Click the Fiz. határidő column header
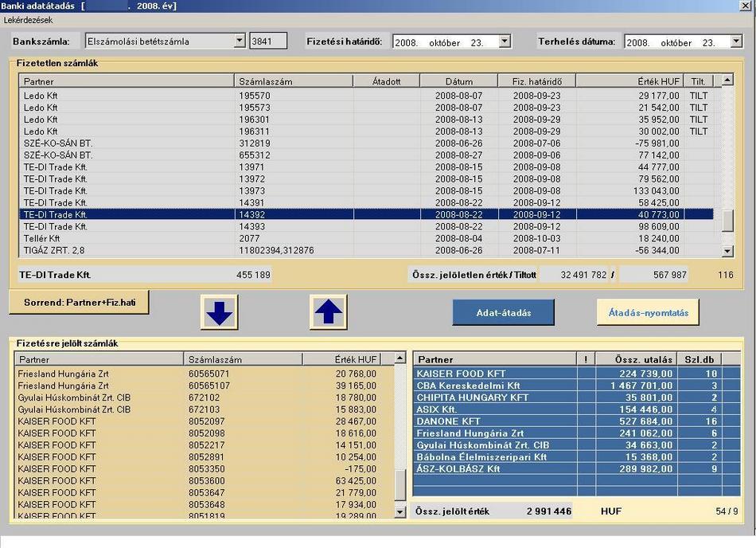Image resolution: width=756 pixels, height=548 pixels. pyautogui.click(x=536, y=81)
